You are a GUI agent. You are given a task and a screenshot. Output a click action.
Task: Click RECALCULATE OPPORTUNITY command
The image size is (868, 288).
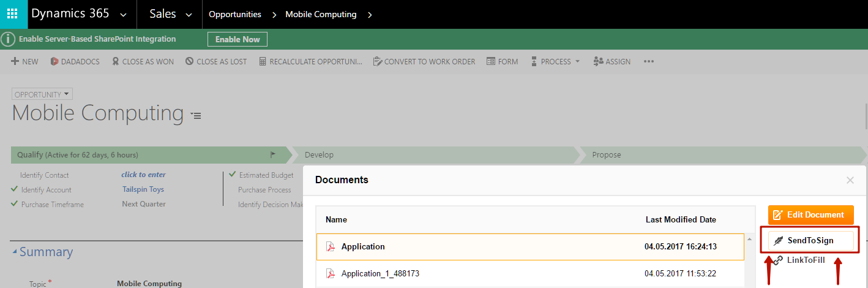(x=310, y=61)
